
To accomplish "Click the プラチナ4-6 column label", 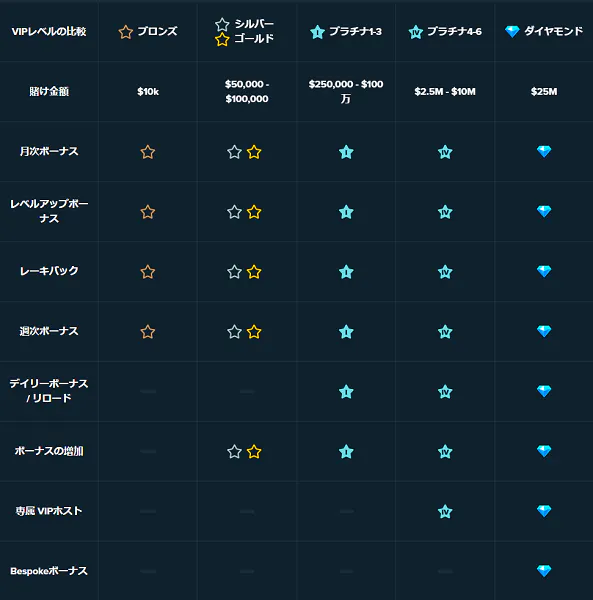I will (454, 31).
